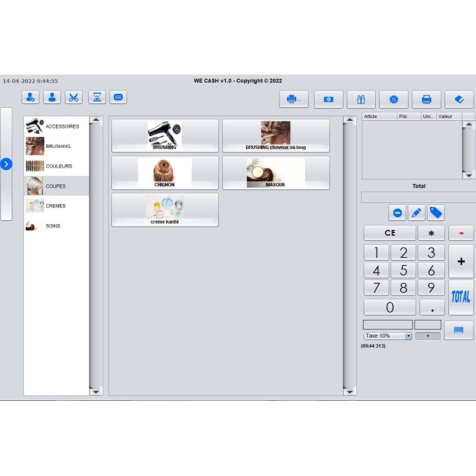Open the scissors toolbar icon

(74, 98)
